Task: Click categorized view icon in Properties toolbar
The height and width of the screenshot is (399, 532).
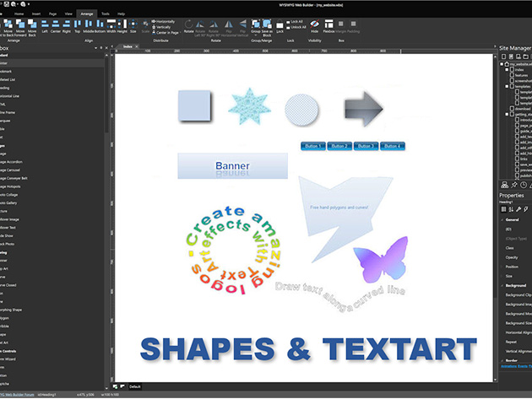Action: tap(504, 209)
